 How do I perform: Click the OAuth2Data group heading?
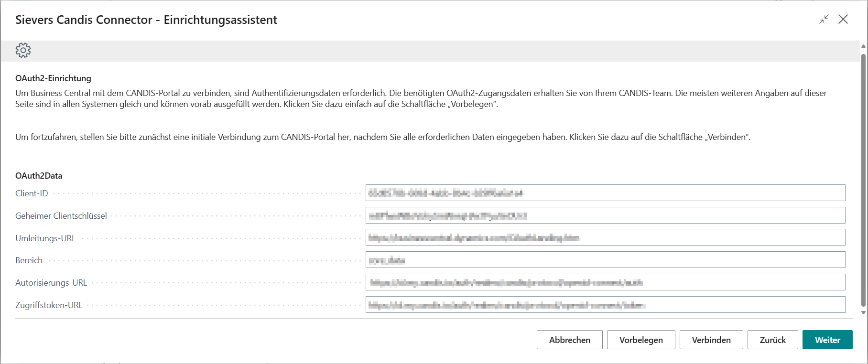[x=39, y=176]
